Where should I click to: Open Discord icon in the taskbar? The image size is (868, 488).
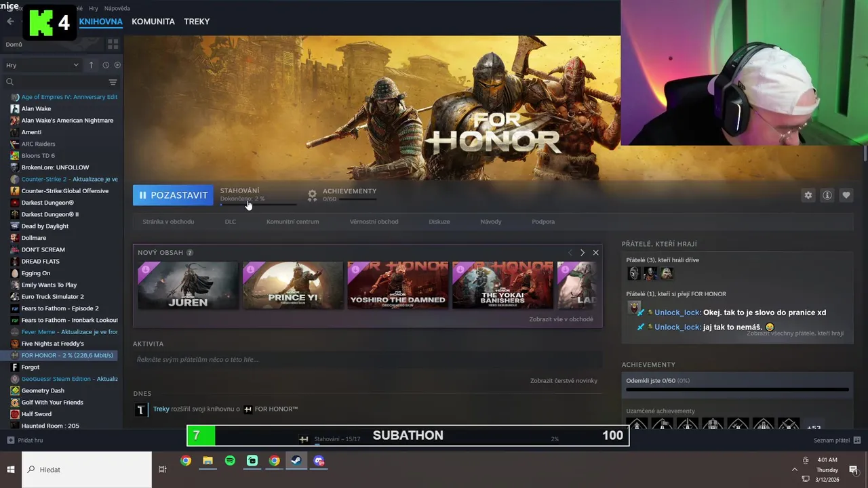(319, 461)
